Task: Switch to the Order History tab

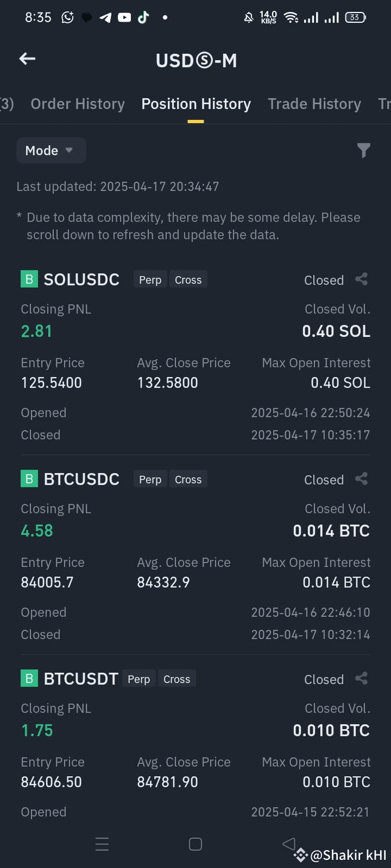Action: [78, 104]
